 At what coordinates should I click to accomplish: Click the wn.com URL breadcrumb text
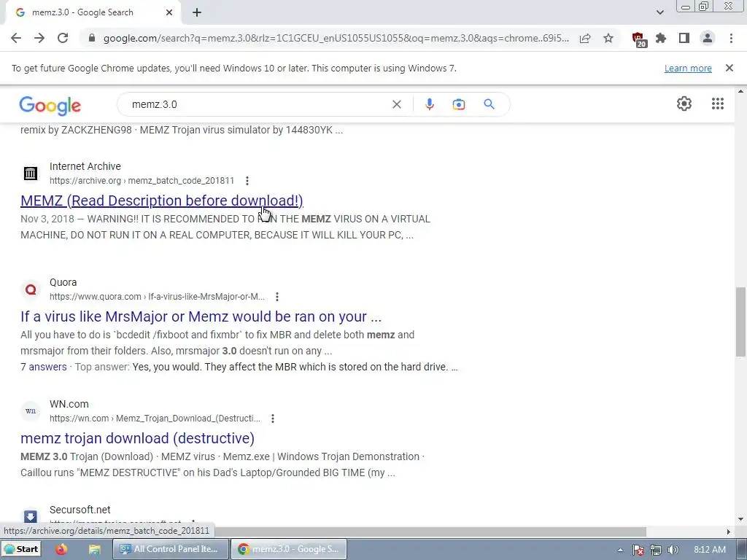coord(155,419)
